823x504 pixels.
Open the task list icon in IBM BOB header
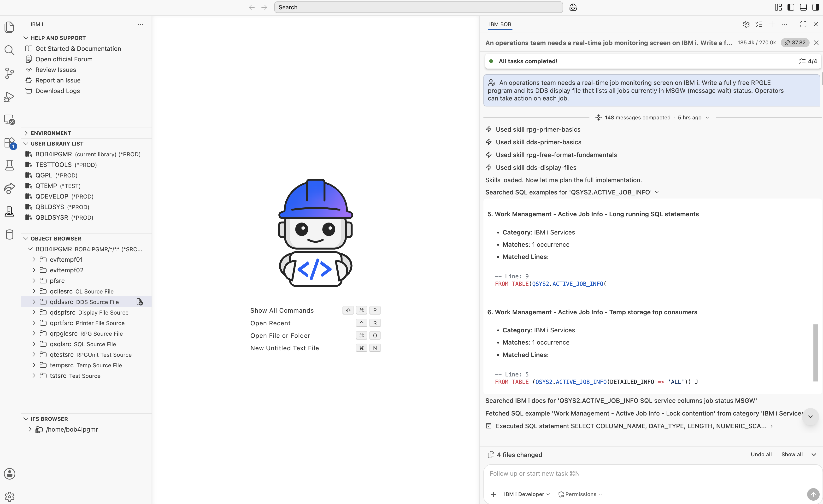(x=759, y=24)
